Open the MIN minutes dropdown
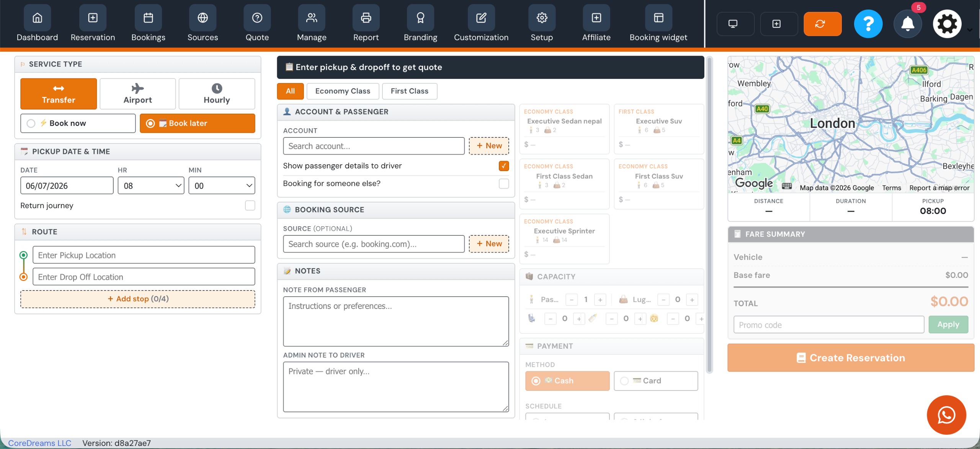 tap(222, 186)
